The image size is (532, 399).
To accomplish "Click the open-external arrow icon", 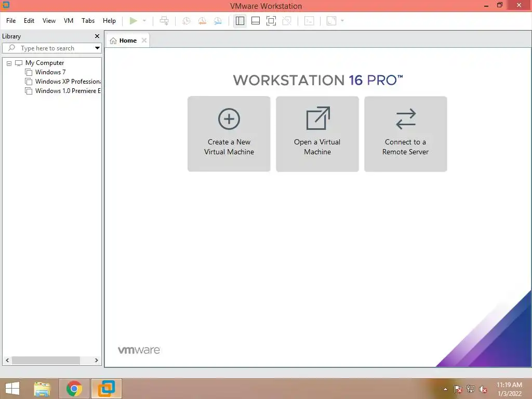I will (318, 118).
